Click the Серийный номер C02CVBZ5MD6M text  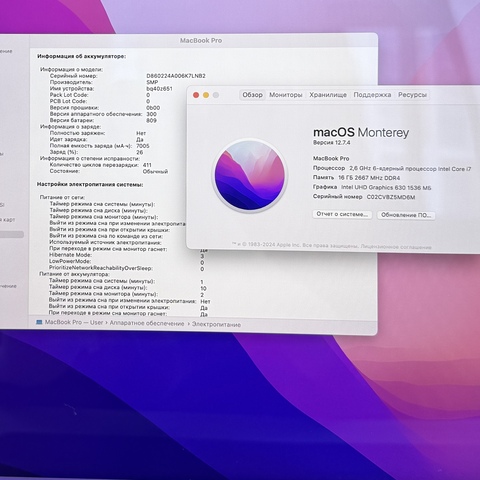364,197
